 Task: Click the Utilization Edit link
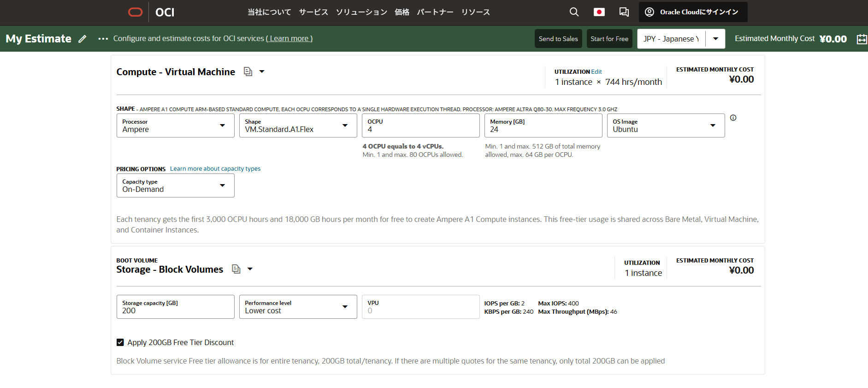[596, 72]
